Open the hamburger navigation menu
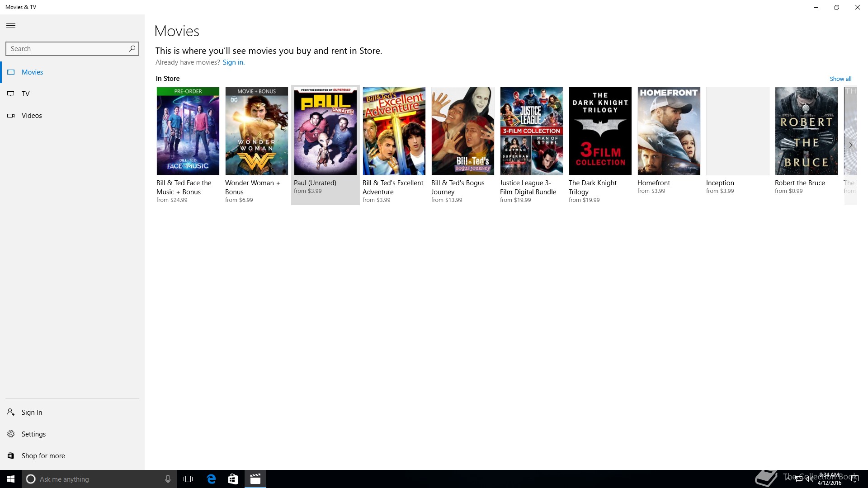868x488 pixels. [11, 26]
